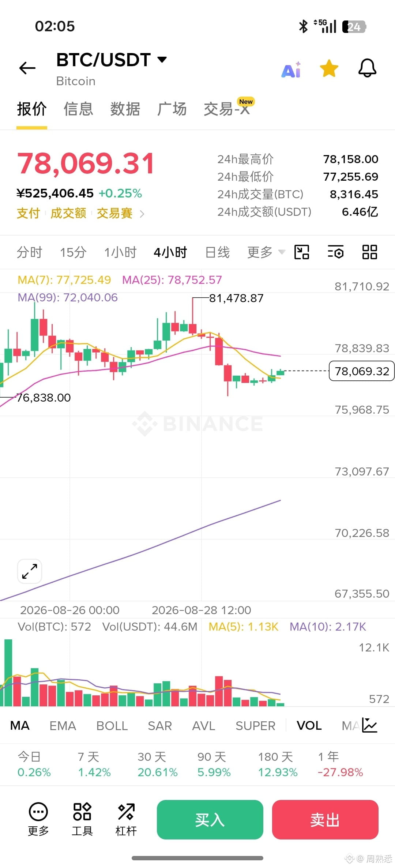The width and height of the screenshot is (395, 868).
Task: Select the EMA indicator
Action: coord(63,726)
